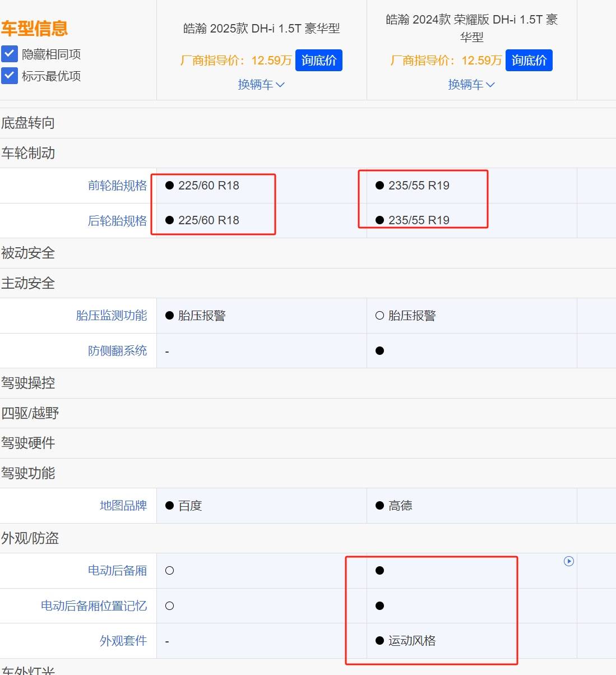This screenshot has height=675, width=616.
Task: Expand the 底盘转向 section
Action: 28,123
